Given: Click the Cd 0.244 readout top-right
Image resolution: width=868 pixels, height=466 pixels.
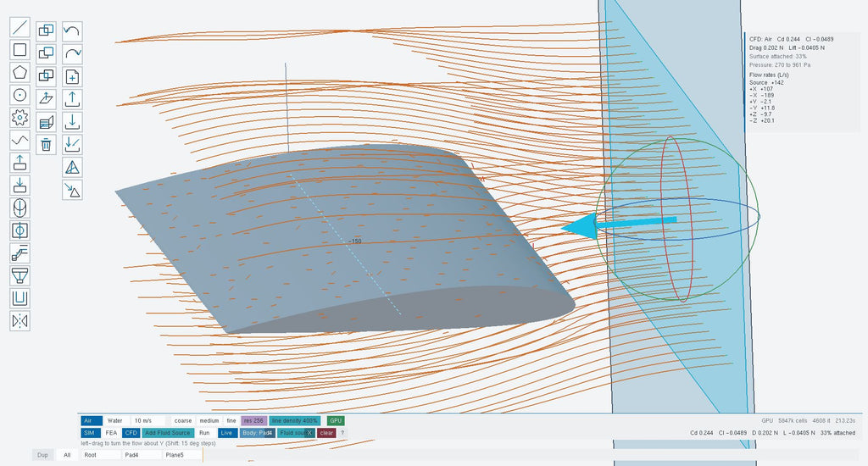Looking at the screenshot, I should click(788, 39).
